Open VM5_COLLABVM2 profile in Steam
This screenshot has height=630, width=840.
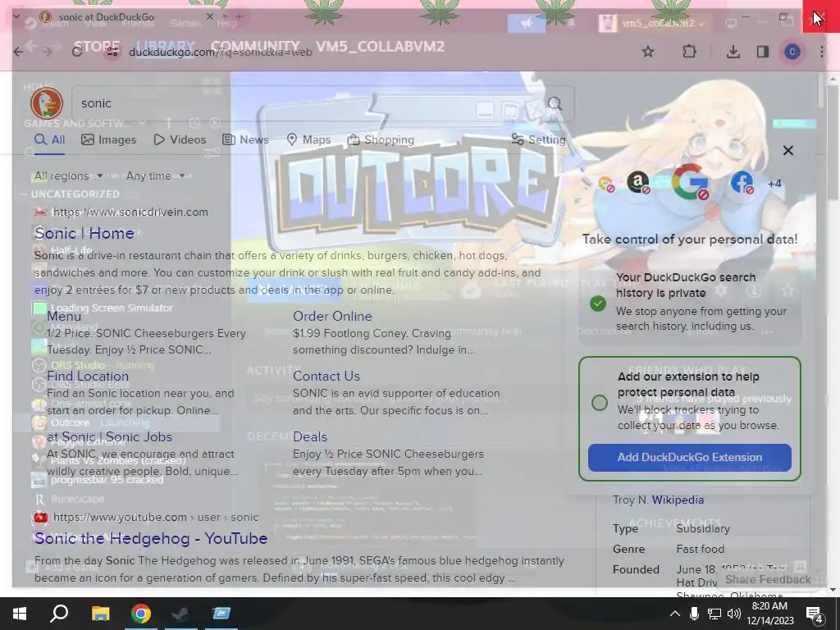point(380,47)
